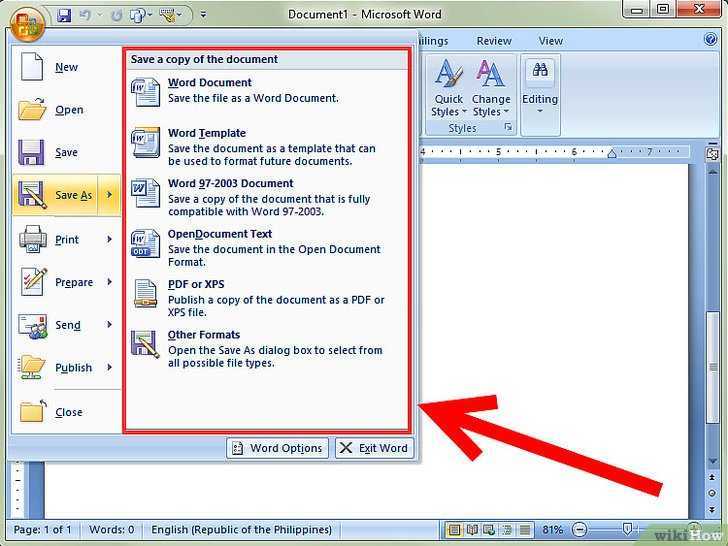Open the Styles dialog launcher

pos(508,127)
